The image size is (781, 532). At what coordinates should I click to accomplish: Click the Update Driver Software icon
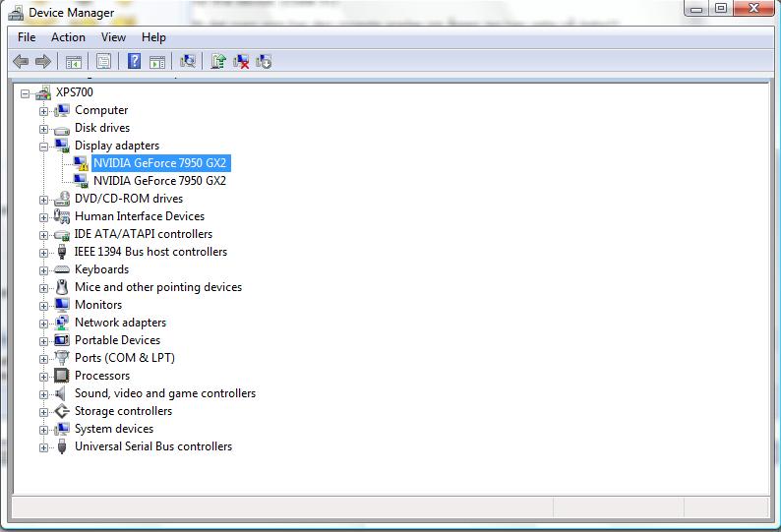click(x=218, y=61)
